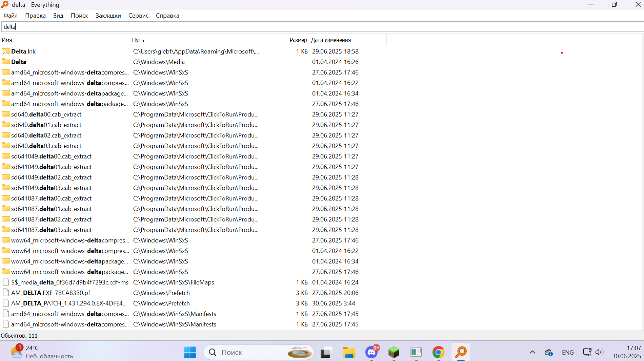Open ENG language switcher
The image size is (644, 361).
(x=568, y=352)
